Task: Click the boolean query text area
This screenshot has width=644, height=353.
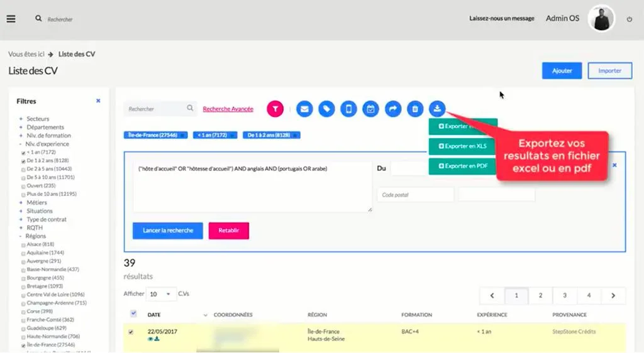Action: coord(253,187)
